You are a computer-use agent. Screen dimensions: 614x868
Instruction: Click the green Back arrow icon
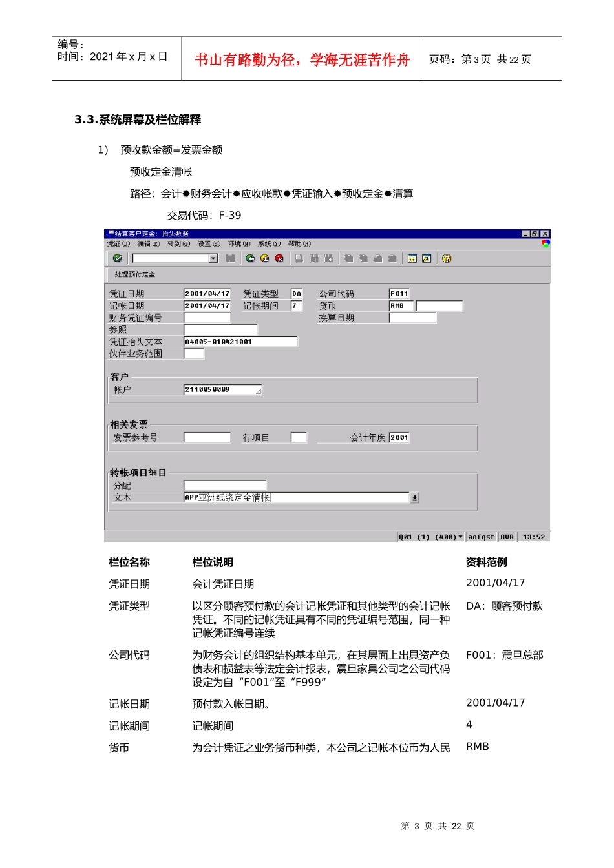coord(249,258)
